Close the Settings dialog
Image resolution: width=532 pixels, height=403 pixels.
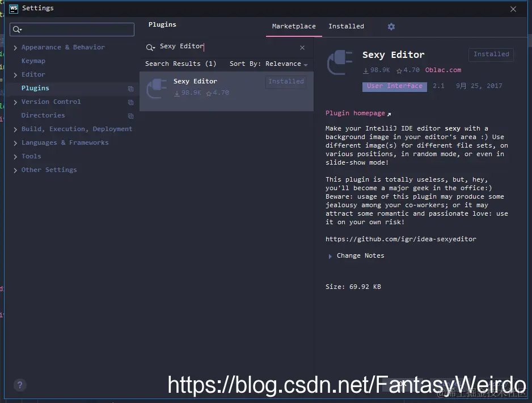(x=513, y=9)
